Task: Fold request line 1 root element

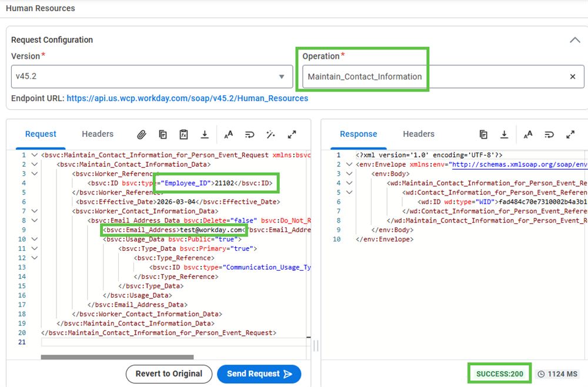Action: point(35,155)
